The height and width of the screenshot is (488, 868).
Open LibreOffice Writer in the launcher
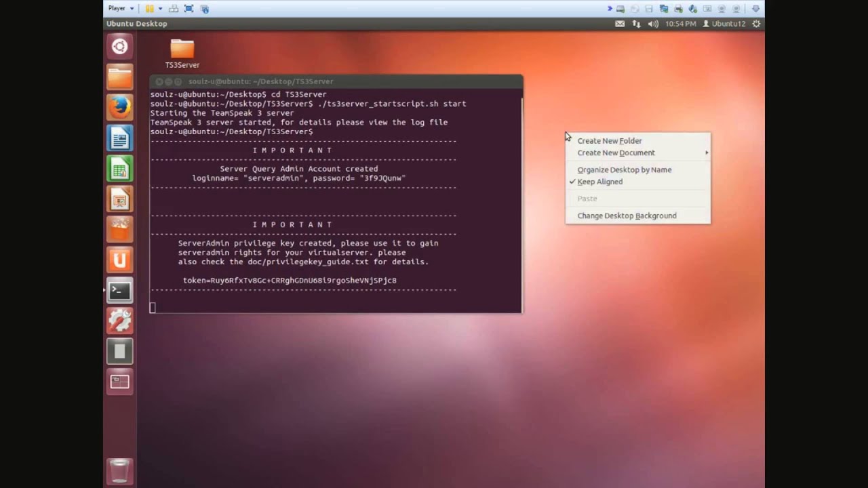click(x=119, y=138)
